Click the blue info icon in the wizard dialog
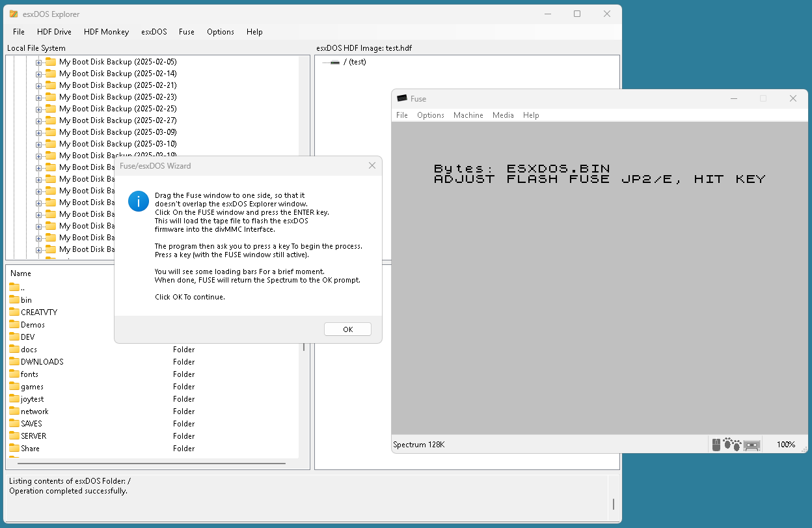Screen dimensions: 812x528 139,201
